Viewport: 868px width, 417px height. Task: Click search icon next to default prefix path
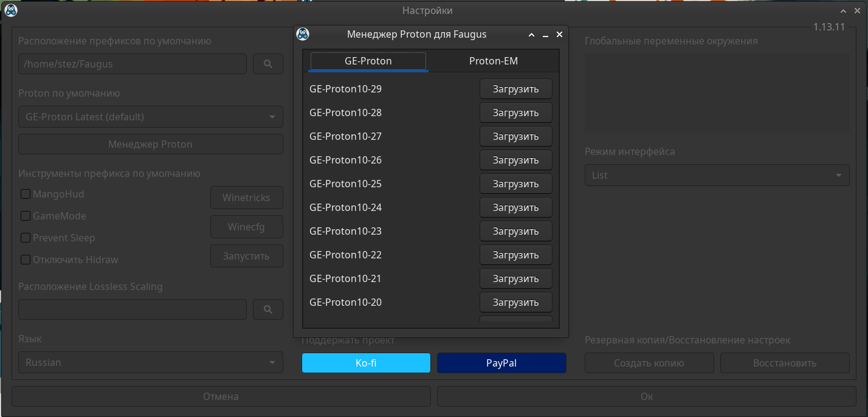click(268, 64)
